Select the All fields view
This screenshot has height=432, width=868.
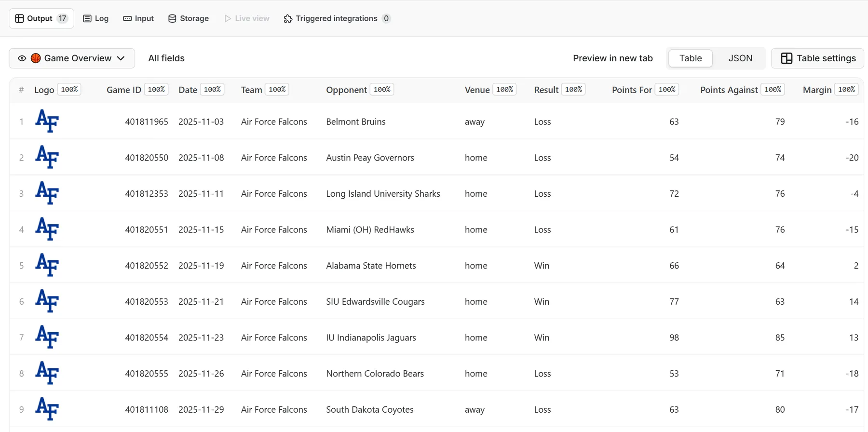pos(166,58)
